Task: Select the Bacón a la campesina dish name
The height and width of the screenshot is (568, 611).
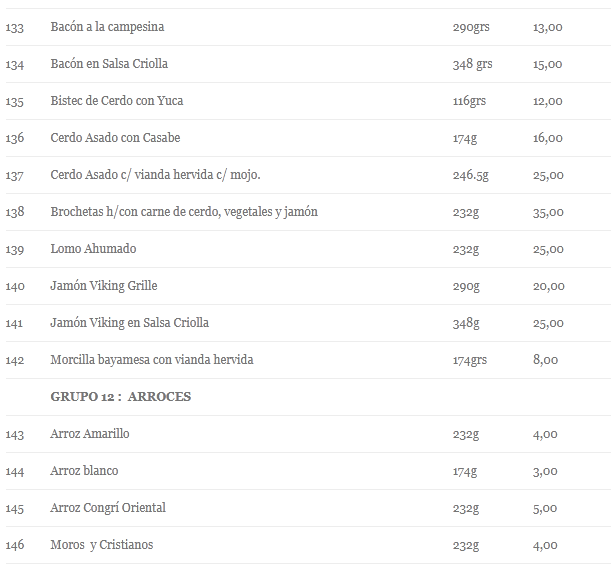Action: pos(107,27)
